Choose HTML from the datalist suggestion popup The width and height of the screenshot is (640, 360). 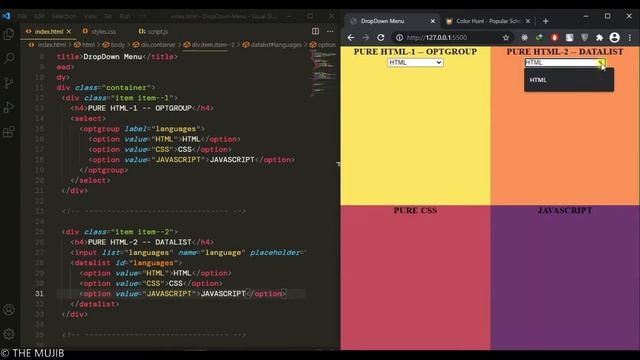click(x=569, y=80)
